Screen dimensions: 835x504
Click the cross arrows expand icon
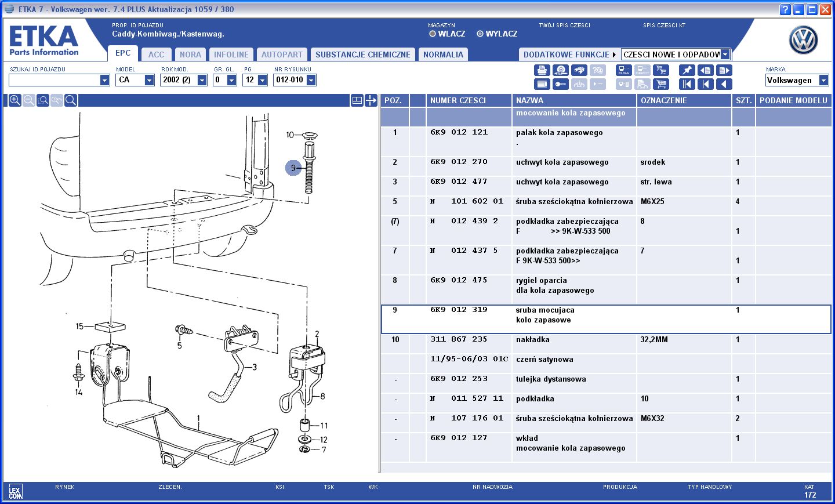371,100
